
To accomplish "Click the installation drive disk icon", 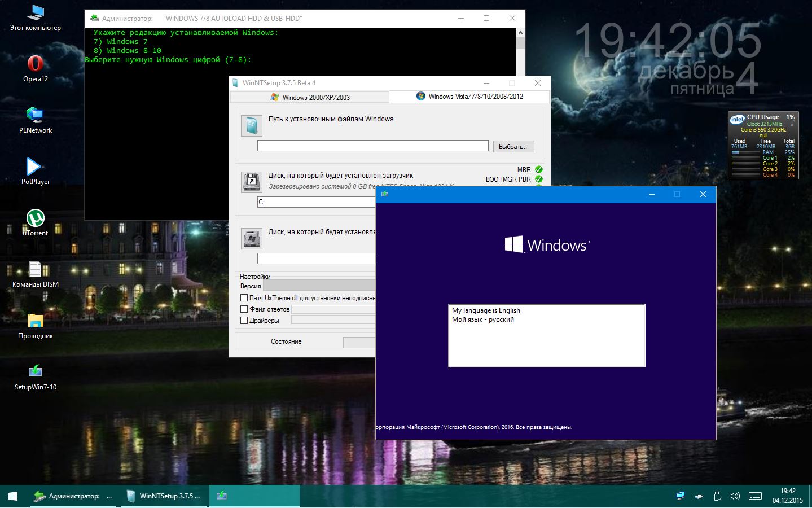I will [x=252, y=239].
